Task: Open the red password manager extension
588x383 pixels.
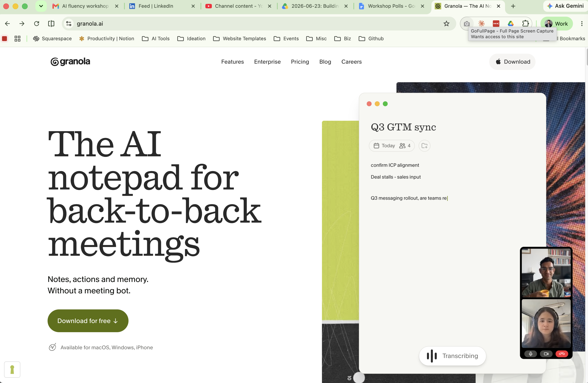Action: click(x=496, y=24)
